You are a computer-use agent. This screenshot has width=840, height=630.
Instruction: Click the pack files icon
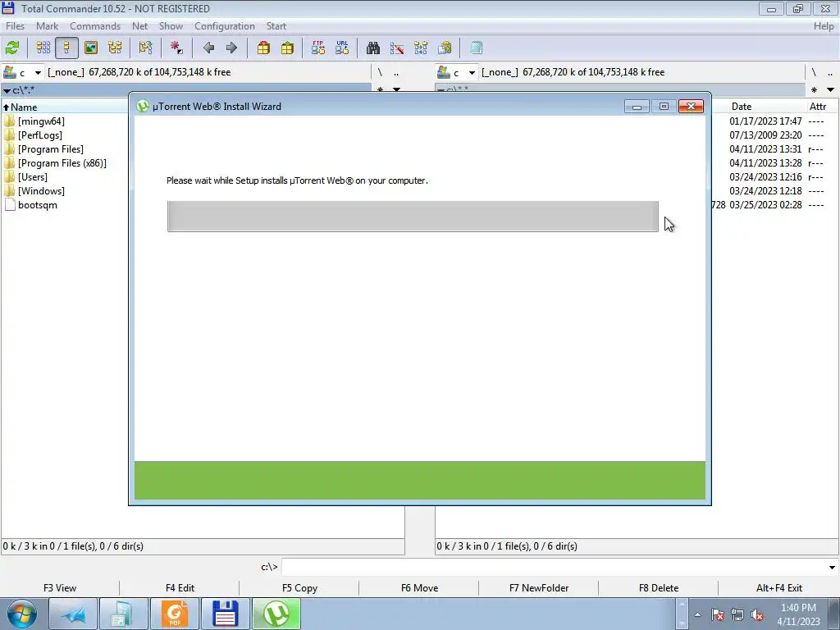[263, 48]
